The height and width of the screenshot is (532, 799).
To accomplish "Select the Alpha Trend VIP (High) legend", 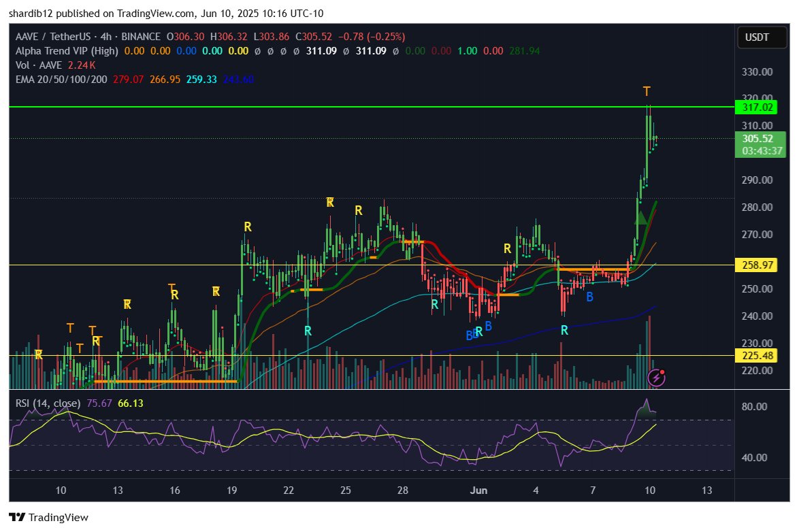I will pyautogui.click(x=67, y=51).
